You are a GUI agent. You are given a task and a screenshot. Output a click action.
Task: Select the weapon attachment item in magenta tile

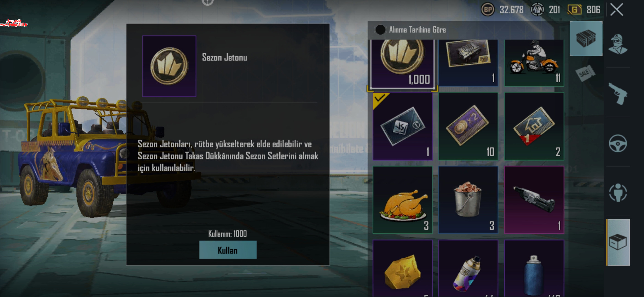tap(534, 200)
